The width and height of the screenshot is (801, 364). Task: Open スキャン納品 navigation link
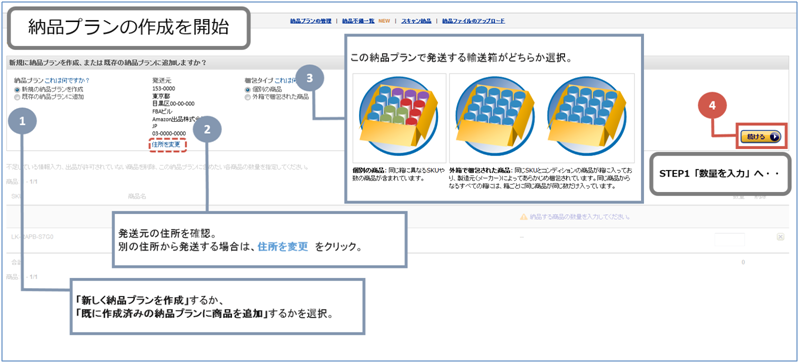(x=416, y=21)
